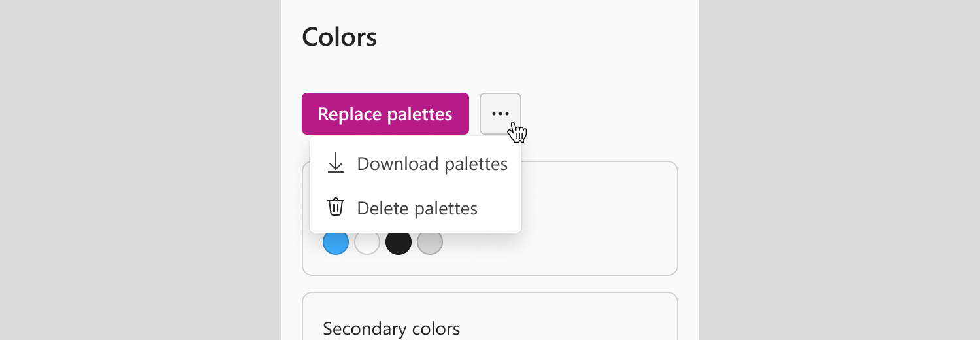This screenshot has width=980, height=340.
Task: Click the download arrow icon
Action: [336, 163]
